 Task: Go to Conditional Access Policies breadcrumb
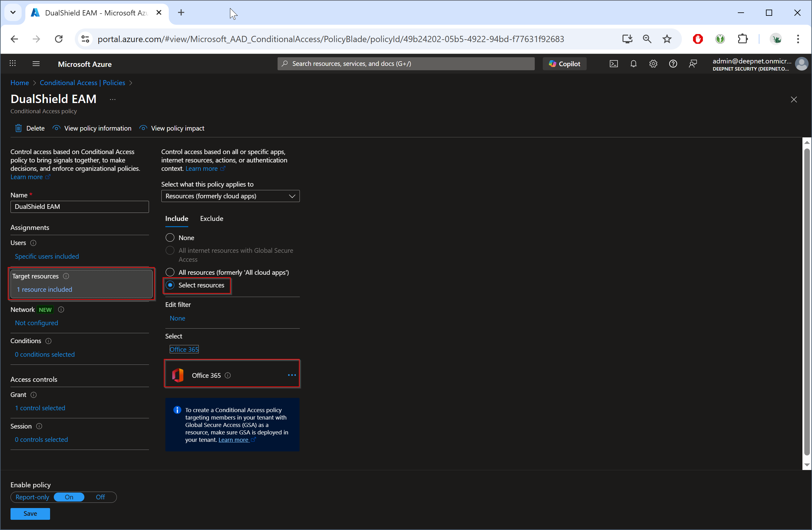tap(82, 83)
